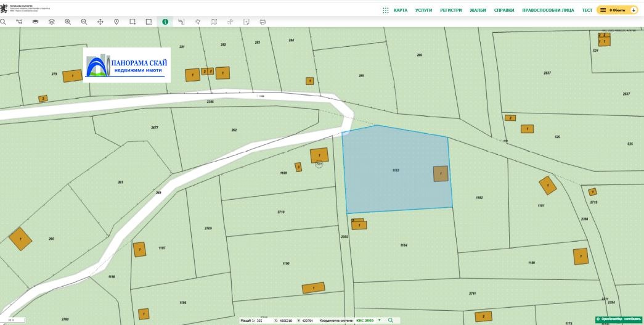The width and height of the screenshot is (644, 325).
Task: Open the РЕГИСТРИ menu
Action: click(451, 10)
